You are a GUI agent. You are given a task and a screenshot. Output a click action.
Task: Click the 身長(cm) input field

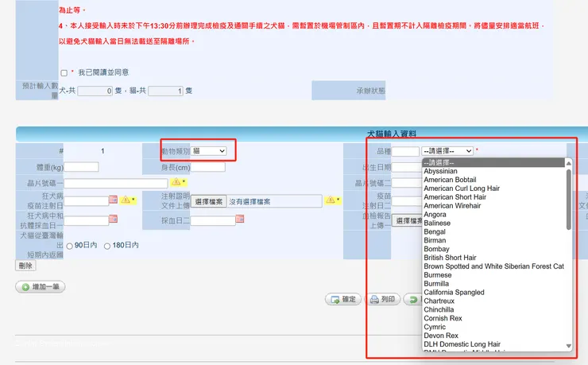click(208, 167)
